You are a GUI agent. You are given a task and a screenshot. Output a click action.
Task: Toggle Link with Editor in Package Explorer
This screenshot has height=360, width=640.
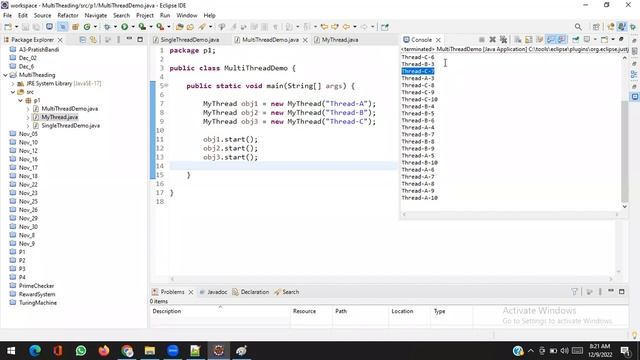click(x=93, y=40)
